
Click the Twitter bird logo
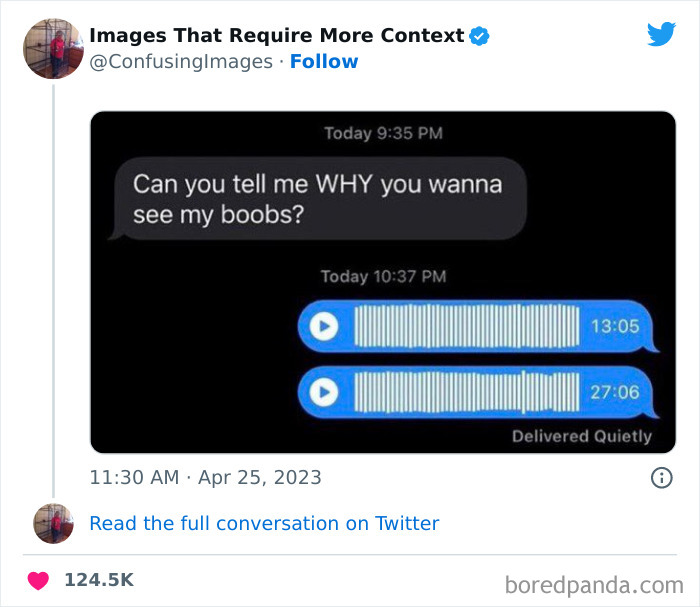coord(662,34)
